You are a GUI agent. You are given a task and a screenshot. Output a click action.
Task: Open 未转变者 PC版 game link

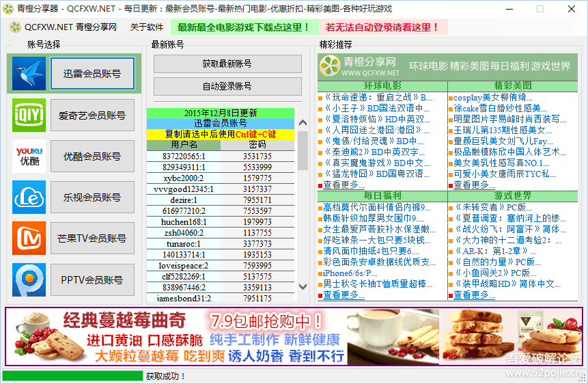pyautogui.click(x=493, y=207)
